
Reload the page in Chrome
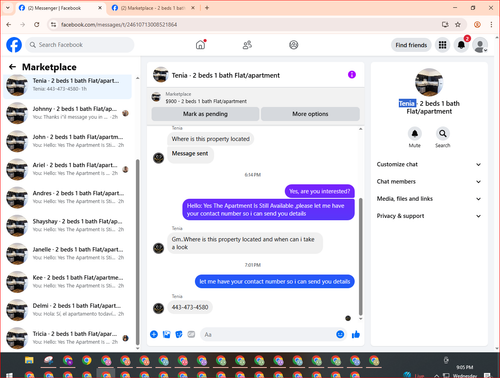[x=37, y=24]
